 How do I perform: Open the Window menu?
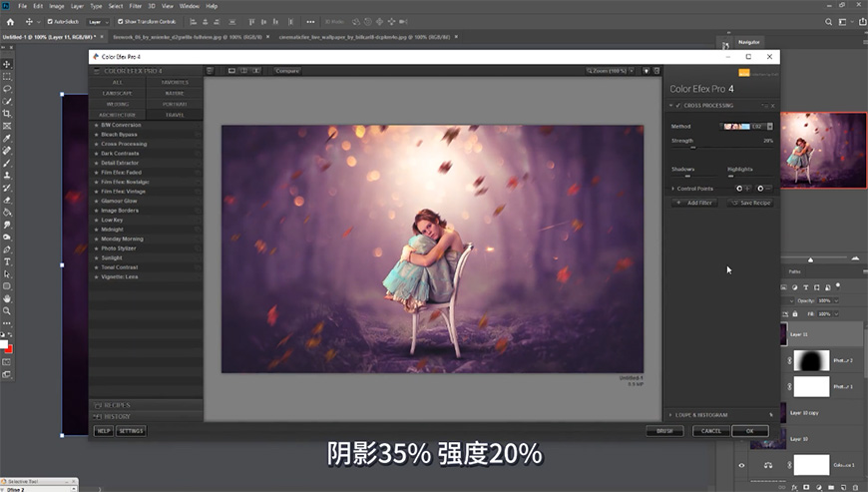click(x=190, y=6)
